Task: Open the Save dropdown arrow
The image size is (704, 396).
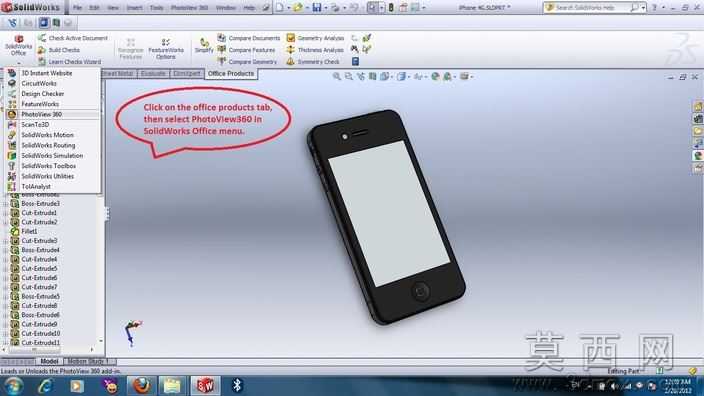Action: click(325, 8)
